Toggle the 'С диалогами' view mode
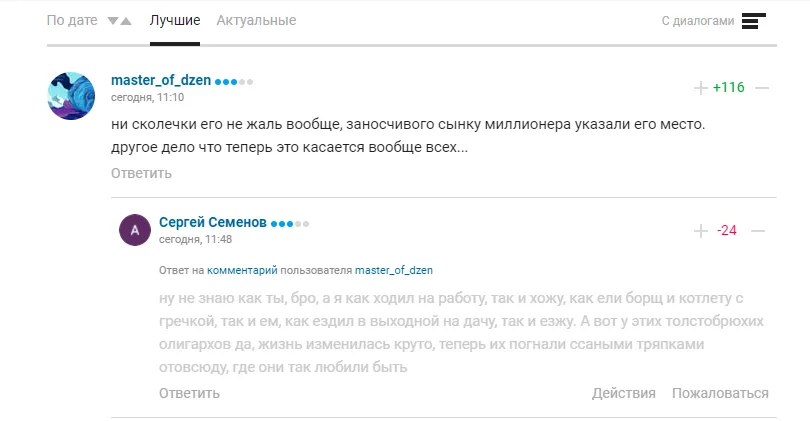 click(x=698, y=21)
